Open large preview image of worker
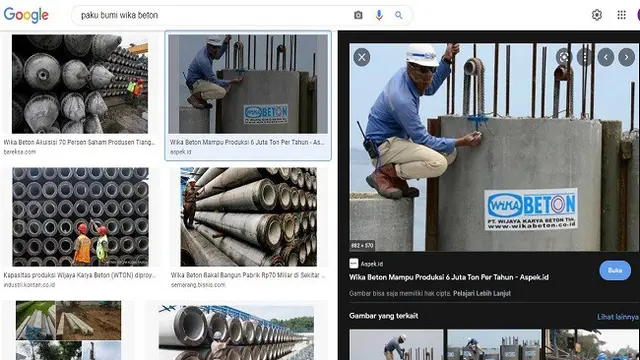Screen dimensions: 640x360 tap(494, 147)
